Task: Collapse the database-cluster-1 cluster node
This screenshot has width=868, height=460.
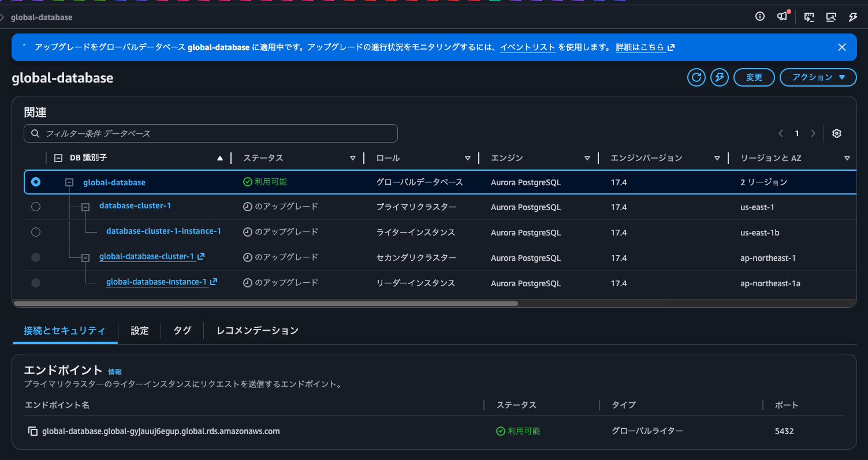Action: (84, 207)
